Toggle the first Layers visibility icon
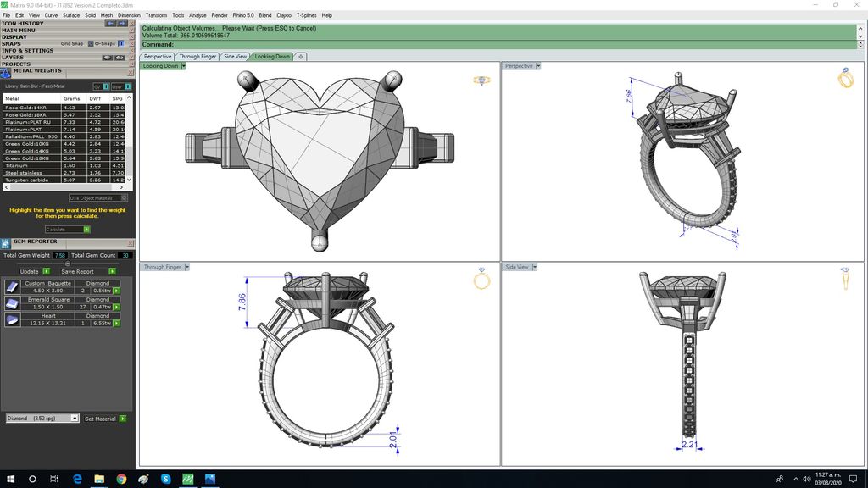868x488 pixels. (x=108, y=58)
